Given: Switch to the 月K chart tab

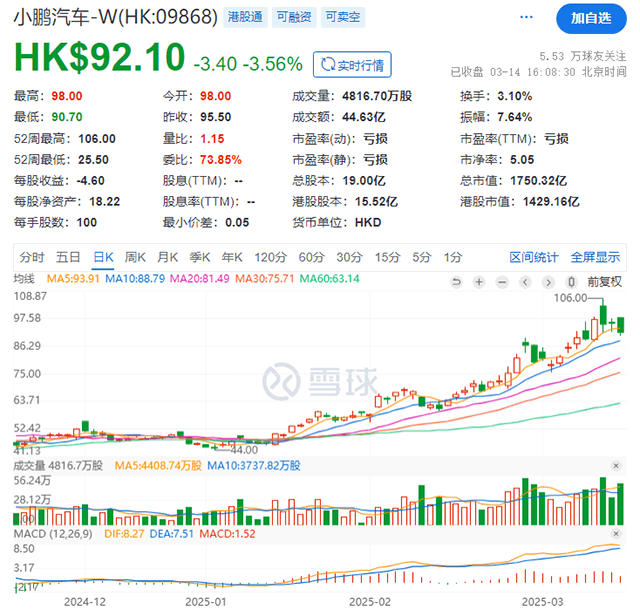Looking at the screenshot, I should pyautogui.click(x=167, y=258).
